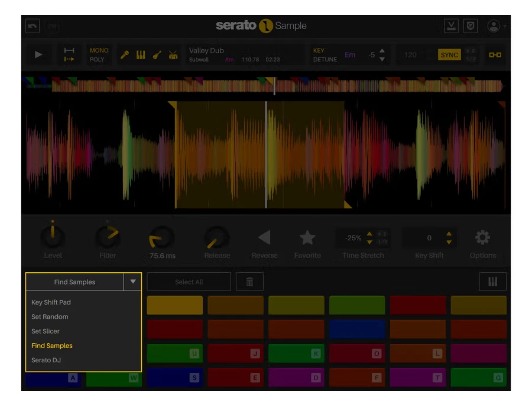Viewport: 532px width, 406px height.
Task: Click the Level knob
Action: tap(52, 236)
